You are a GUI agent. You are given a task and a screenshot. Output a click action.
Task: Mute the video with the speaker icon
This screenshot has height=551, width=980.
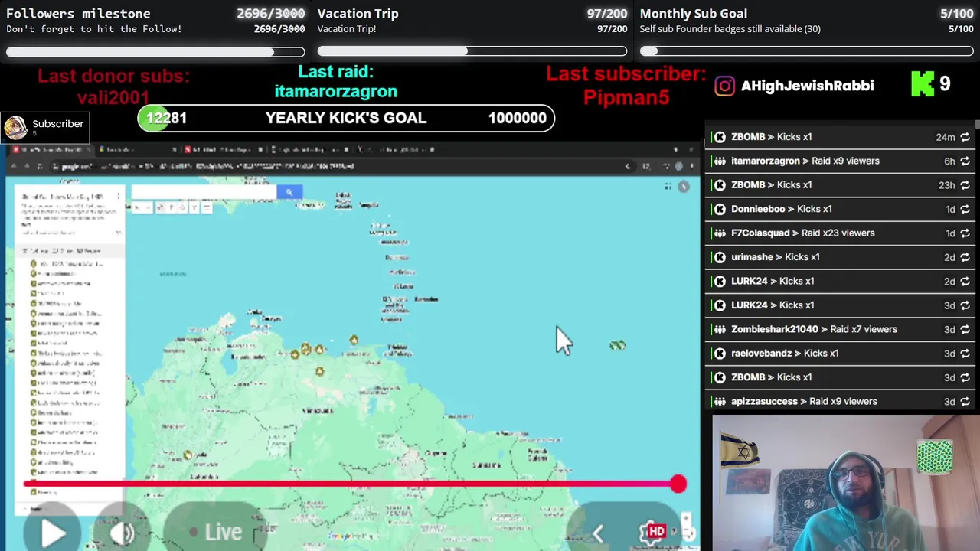(122, 533)
